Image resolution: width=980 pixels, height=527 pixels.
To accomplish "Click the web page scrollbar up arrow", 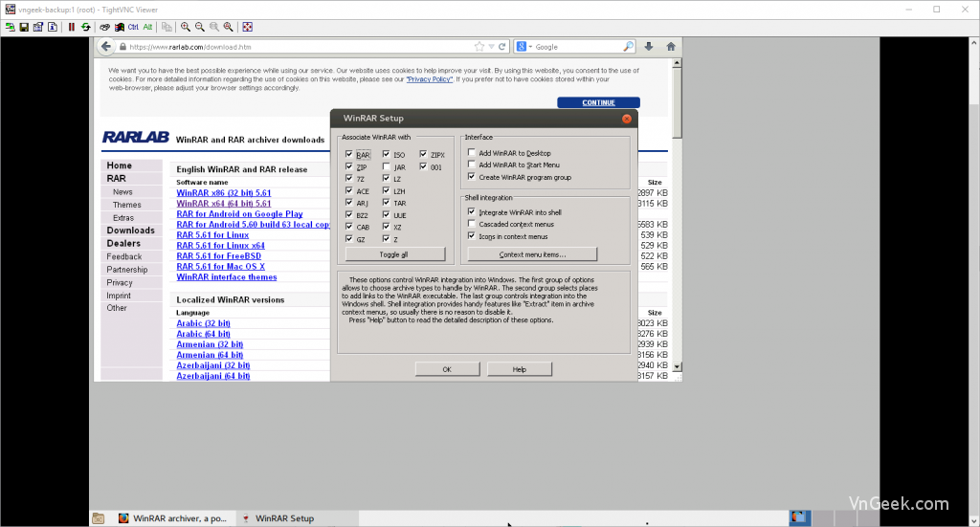I will click(x=677, y=63).
